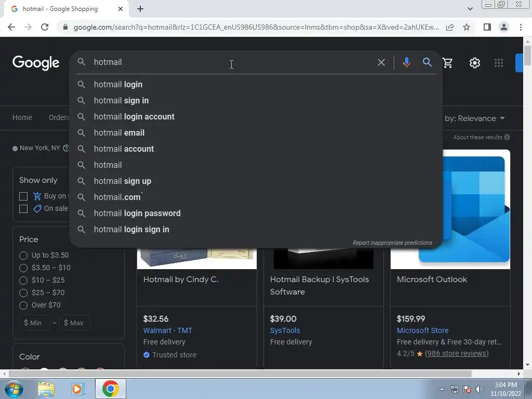The height and width of the screenshot is (399, 532).
Task: Toggle the browser side panel icon
Action: [487, 27]
